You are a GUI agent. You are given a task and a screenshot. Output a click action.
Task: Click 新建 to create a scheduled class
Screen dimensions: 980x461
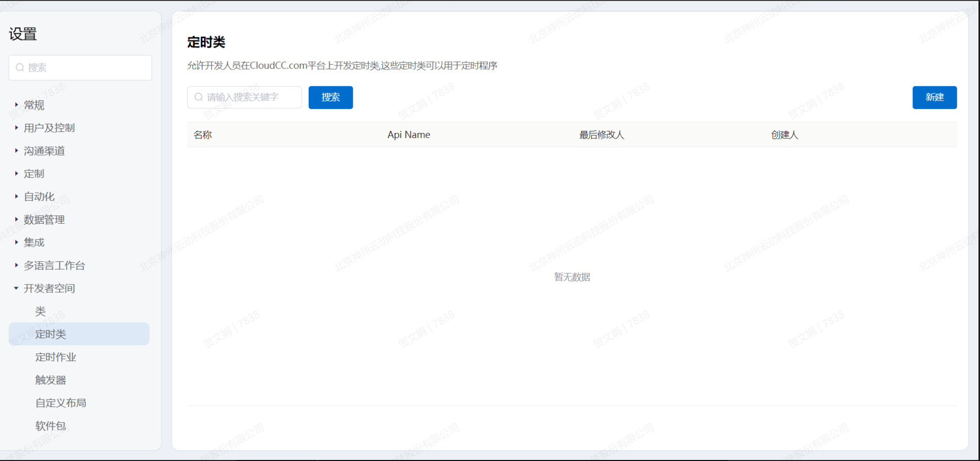[x=934, y=97]
